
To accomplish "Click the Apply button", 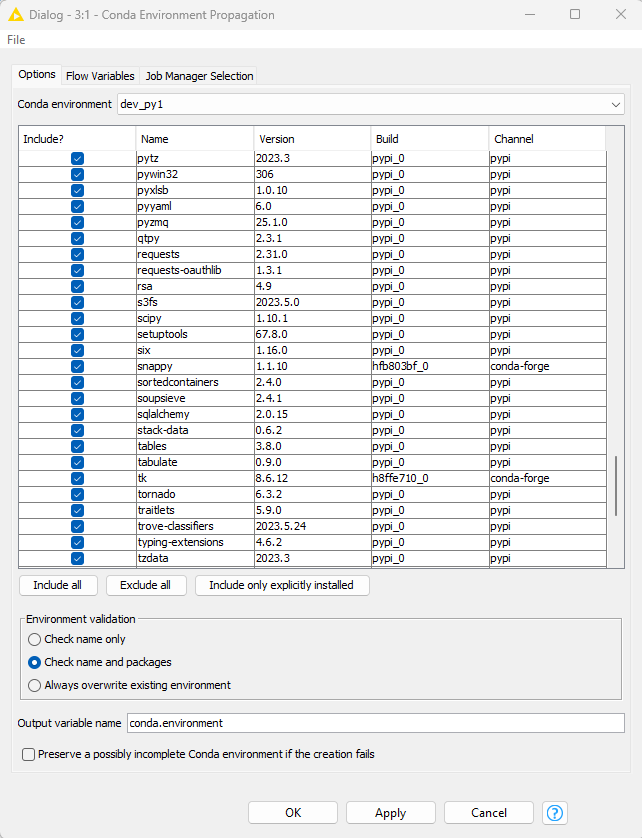I will click(x=391, y=813).
